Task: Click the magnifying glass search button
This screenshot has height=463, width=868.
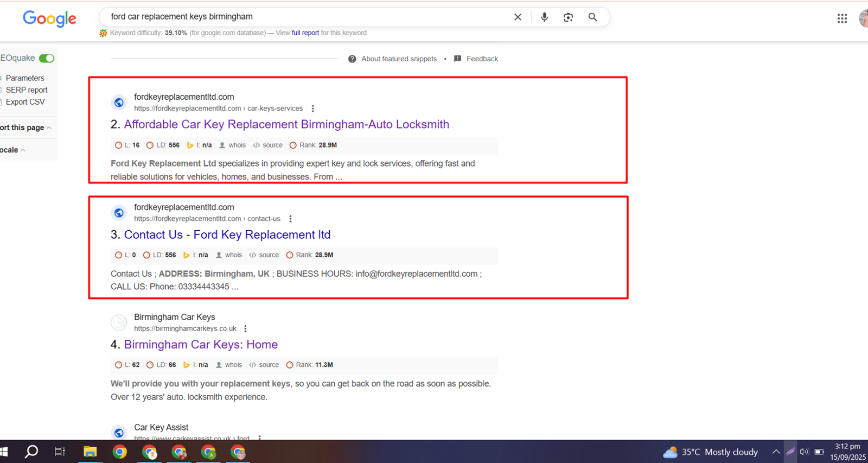Action: (592, 17)
